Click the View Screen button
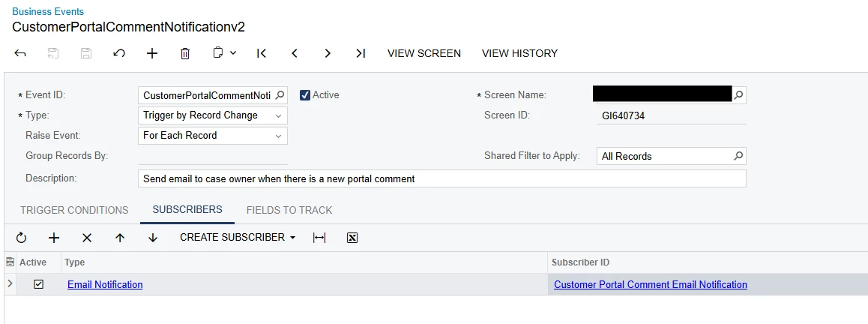The image size is (868, 324). pyautogui.click(x=424, y=53)
